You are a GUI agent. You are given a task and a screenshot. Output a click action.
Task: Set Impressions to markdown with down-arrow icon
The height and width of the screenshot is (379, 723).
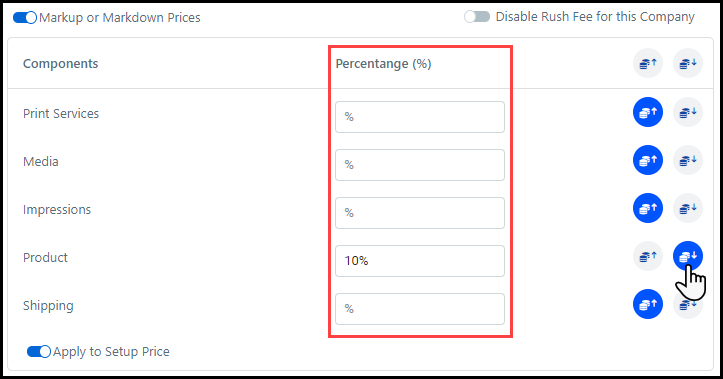click(x=688, y=208)
